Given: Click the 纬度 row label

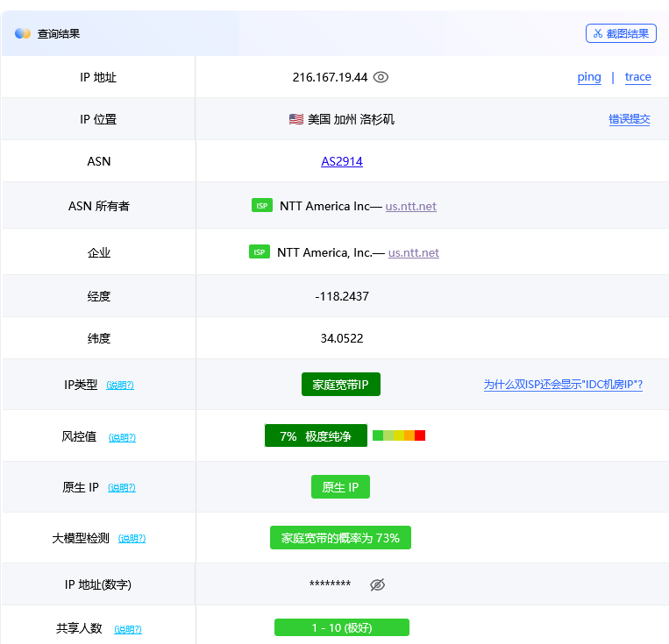Looking at the screenshot, I should 99,338.
